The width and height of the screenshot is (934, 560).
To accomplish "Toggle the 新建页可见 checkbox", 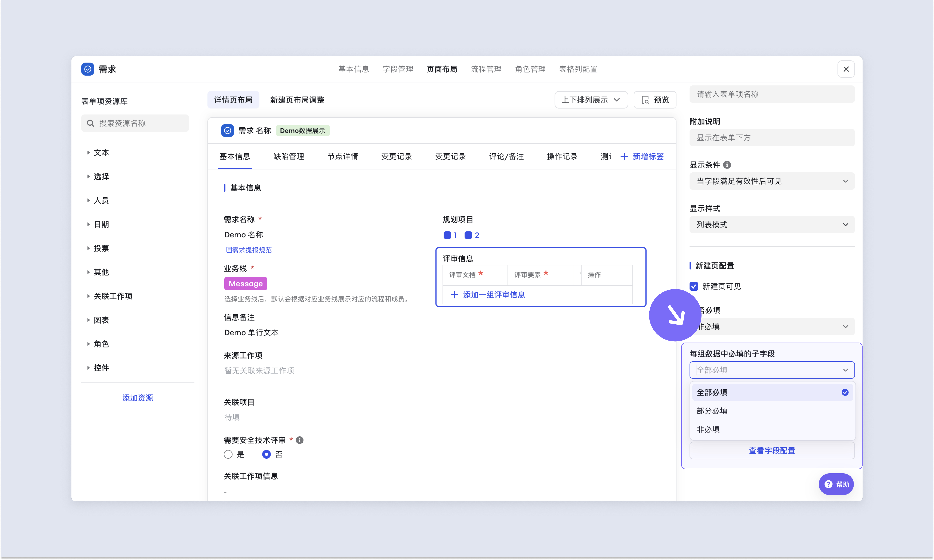I will (x=694, y=286).
